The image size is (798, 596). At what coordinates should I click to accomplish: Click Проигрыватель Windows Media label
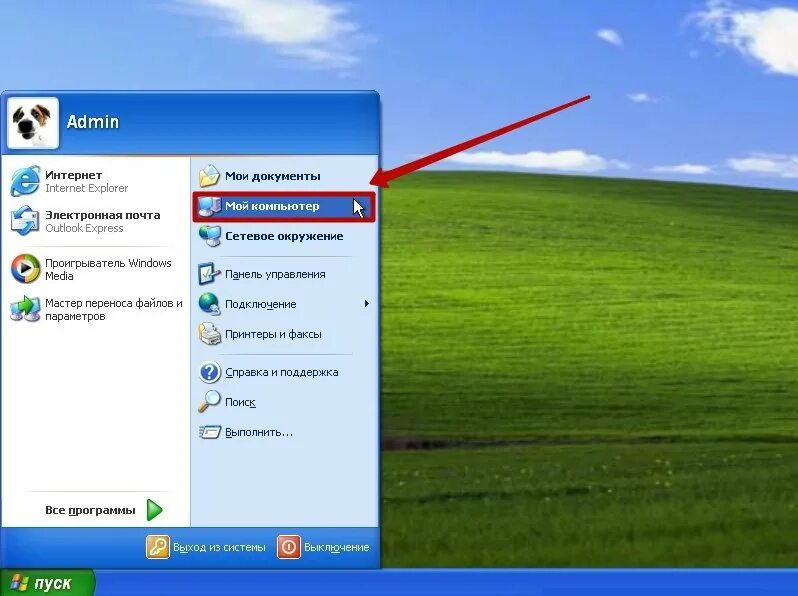(x=108, y=269)
